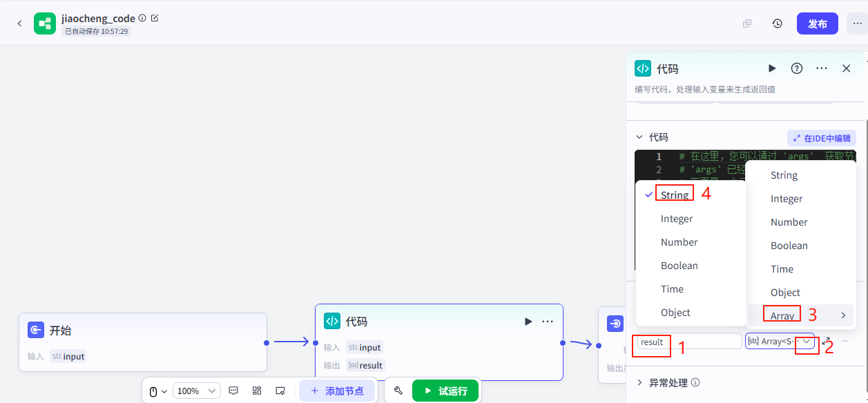The image size is (868, 403).
Task: Open 代码 canvas node more menu
Action: 548,321
